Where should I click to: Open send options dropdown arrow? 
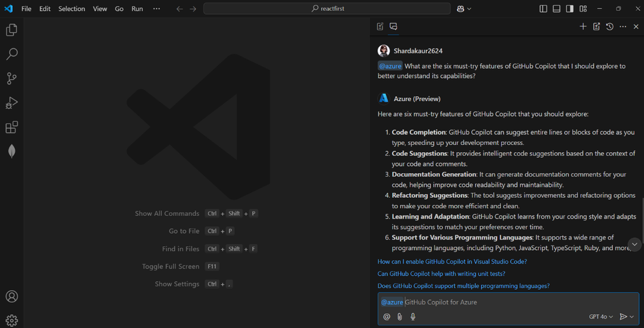click(632, 316)
